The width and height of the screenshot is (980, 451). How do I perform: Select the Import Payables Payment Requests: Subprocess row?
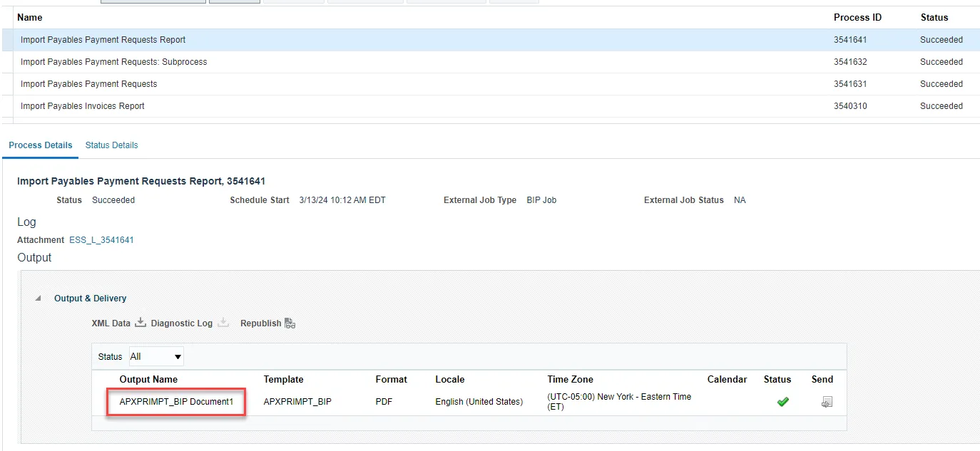[114, 62]
